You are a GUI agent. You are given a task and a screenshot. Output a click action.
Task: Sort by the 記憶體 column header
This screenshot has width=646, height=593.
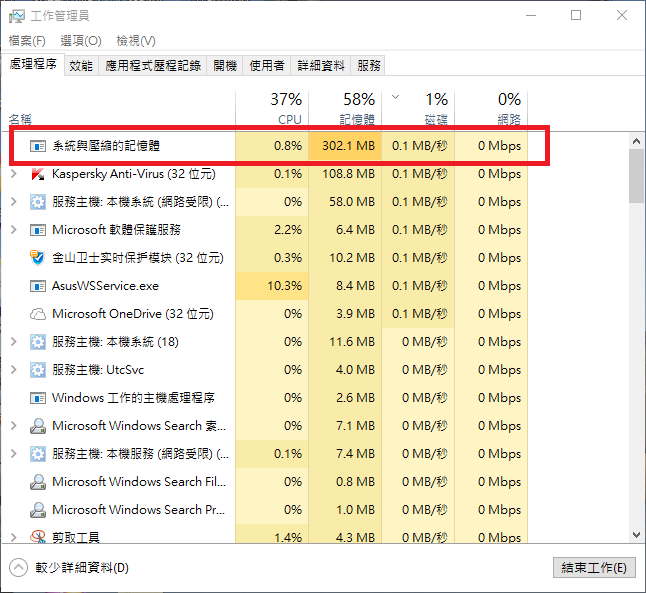(345, 108)
